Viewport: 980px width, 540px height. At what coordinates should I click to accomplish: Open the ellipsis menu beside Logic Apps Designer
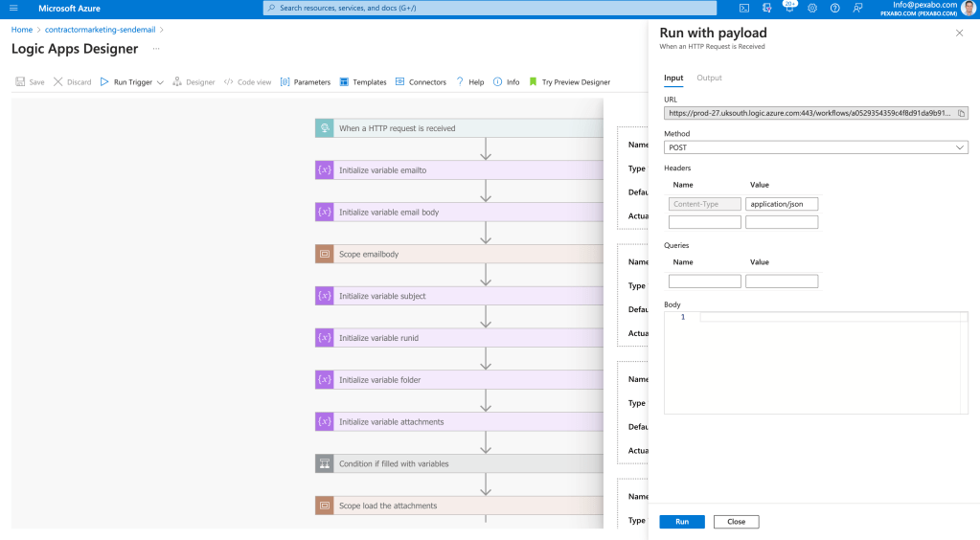coord(156,49)
